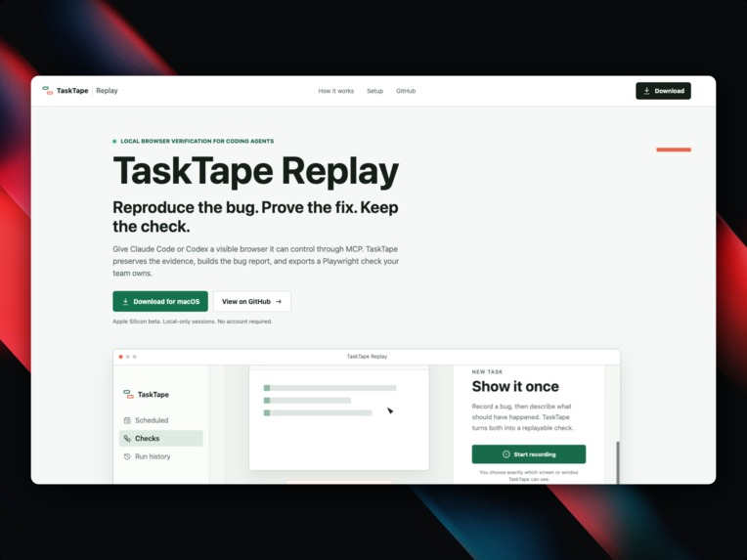Select Checks in the preview sidebar
The image size is (747, 560).
pyautogui.click(x=161, y=439)
